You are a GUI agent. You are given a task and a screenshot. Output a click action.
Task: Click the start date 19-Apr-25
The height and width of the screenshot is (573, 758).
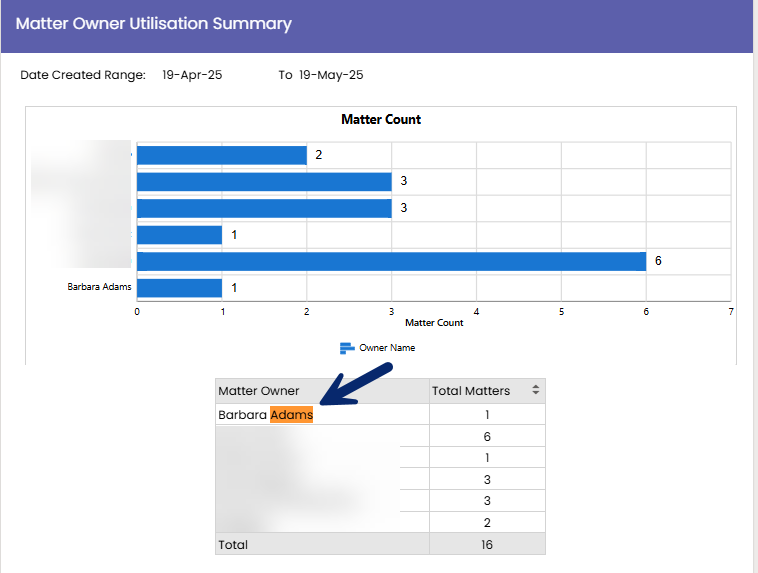(x=192, y=75)
